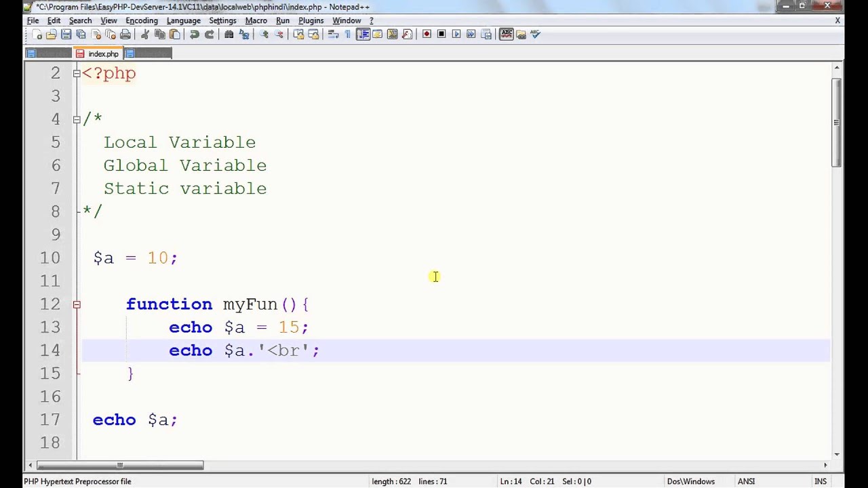Click the horizontal scrollbar thumb
The height and width of the screenshot is (488, 868).
[120, 465]
